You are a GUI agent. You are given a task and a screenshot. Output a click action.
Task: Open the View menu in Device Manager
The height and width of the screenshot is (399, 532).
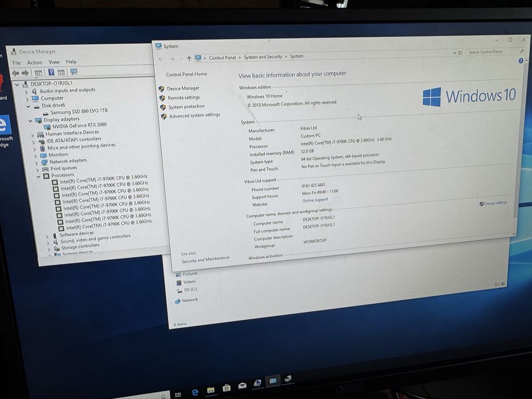click(54, 62)
